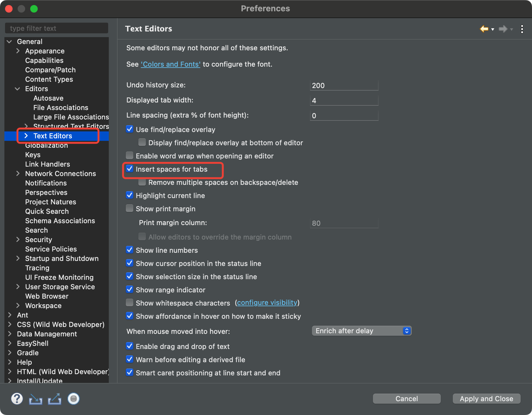Toggle Use find/replace overlay checkbox
This screenshot has height=415, width=532.
click(x=130, y=129)
